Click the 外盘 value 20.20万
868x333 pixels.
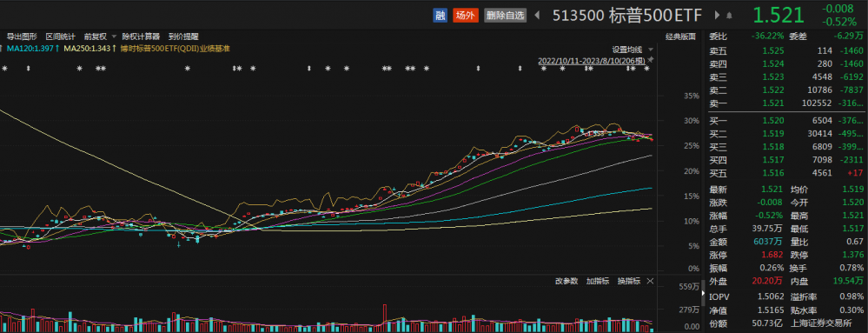(x=767, y=281)
